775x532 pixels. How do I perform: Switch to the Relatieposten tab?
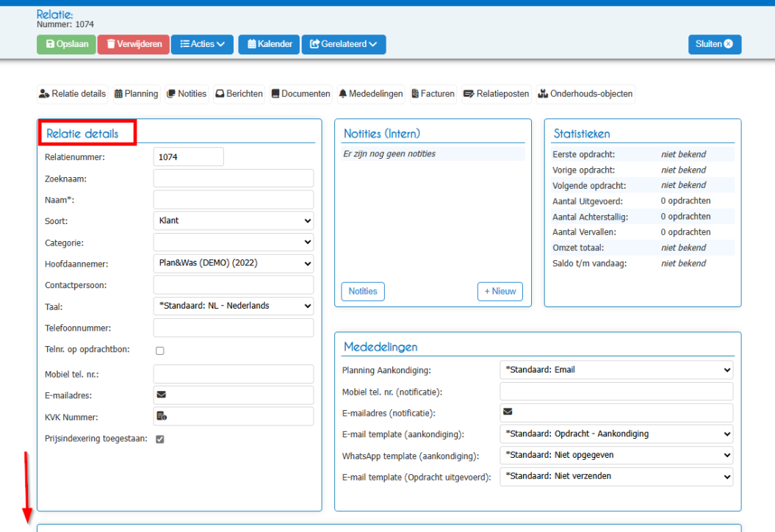coord(497,94)
